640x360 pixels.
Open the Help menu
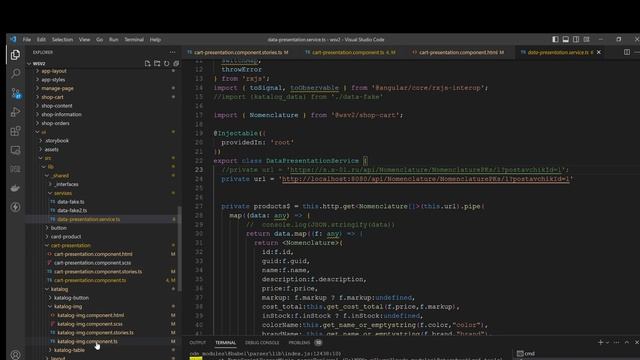point(155,40)
